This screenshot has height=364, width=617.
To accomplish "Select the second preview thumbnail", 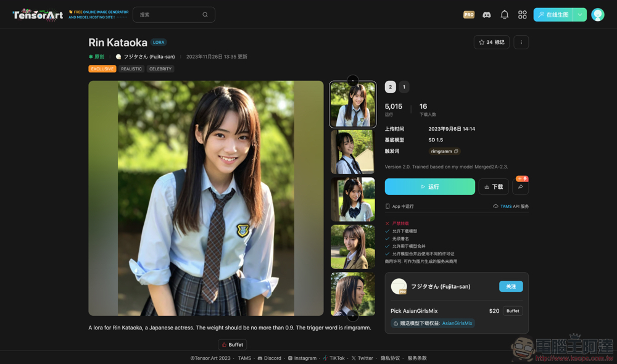I will pyautogui.click(x=352, y=152).
